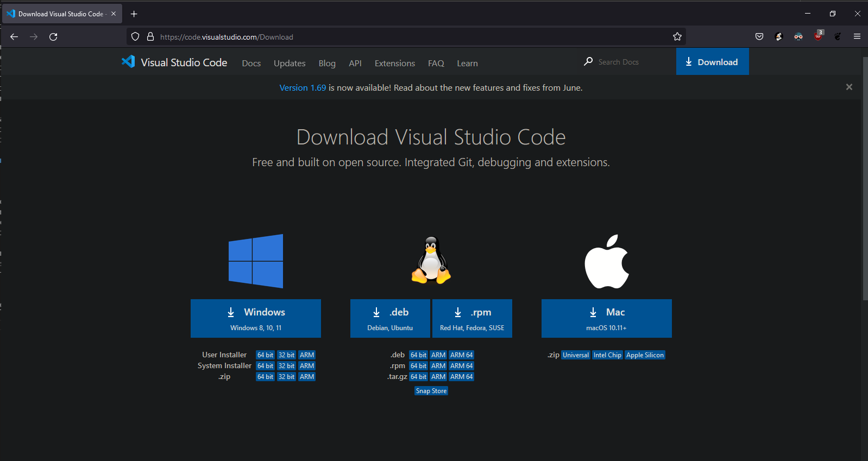Click the site security padlock icon
Screen dimensions: 868x461
(150, 37)
